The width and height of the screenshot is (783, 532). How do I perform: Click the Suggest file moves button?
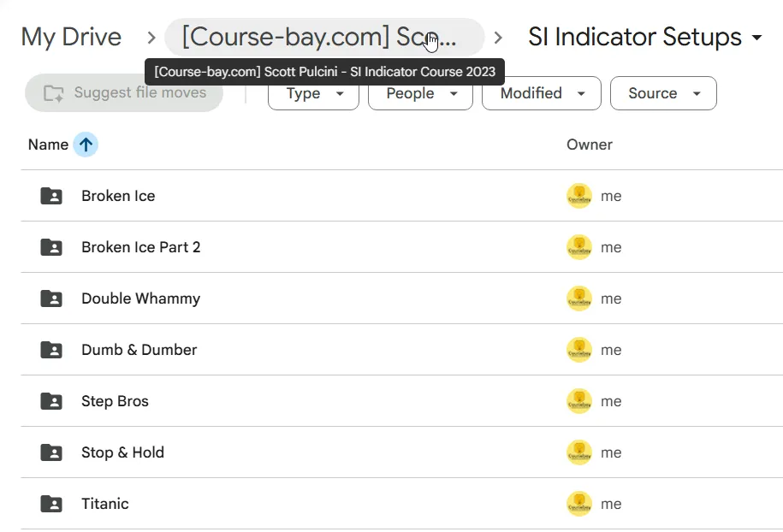click(124, 93)
